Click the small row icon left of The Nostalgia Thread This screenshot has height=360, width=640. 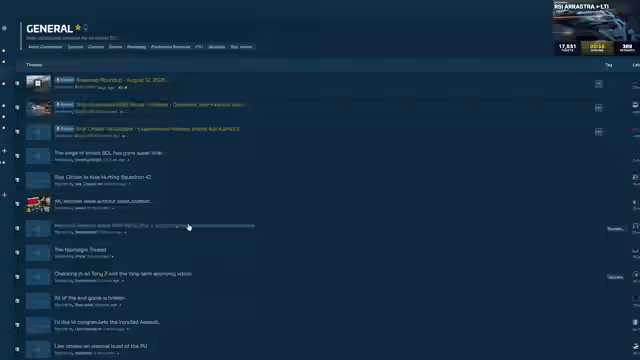coord(17,253)
